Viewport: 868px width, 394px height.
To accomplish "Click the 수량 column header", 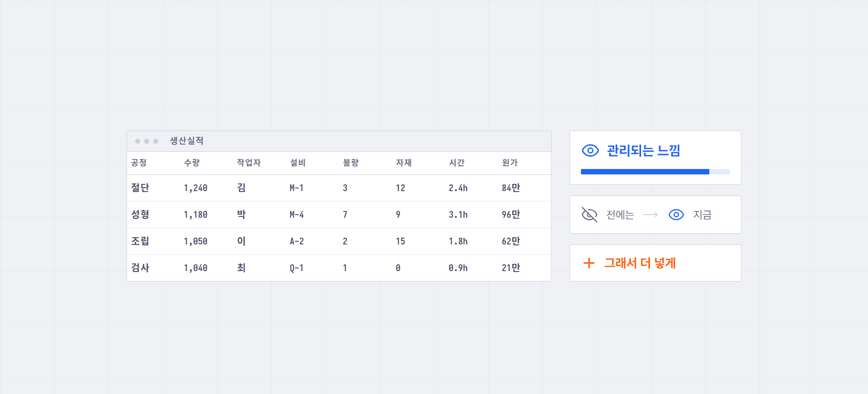I will [x=192, y=163].
